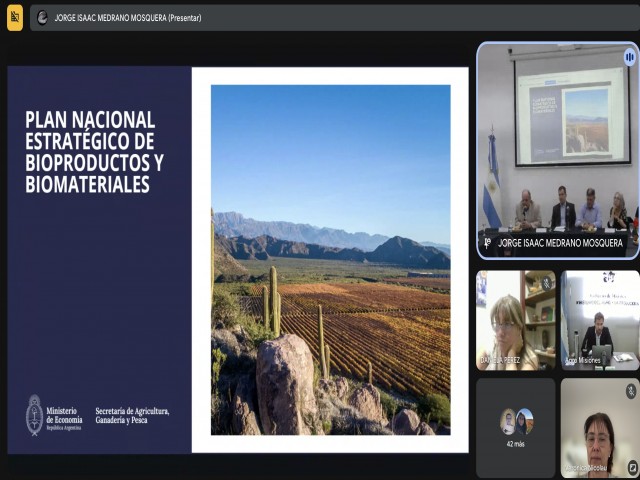Click the overlapping avatars in the 42 más tile
Screen dimensions: 640x480
[x=516, y=421]
